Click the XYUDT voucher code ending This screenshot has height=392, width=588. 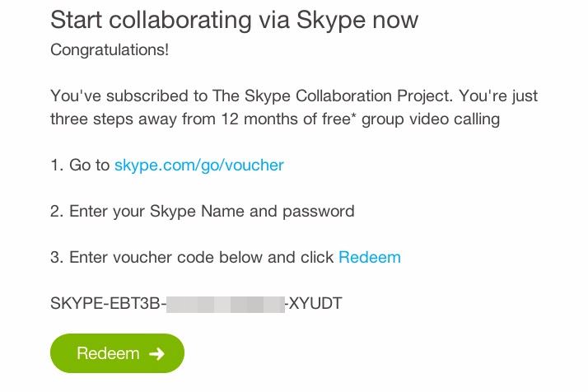[315, 304]
